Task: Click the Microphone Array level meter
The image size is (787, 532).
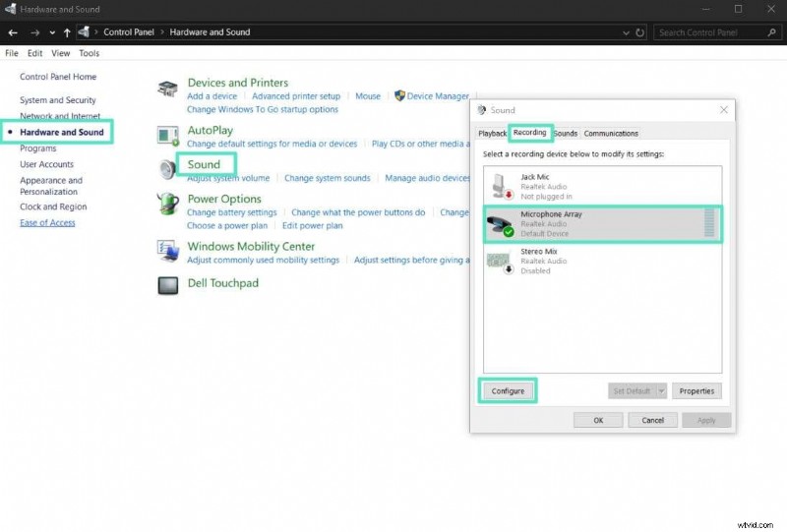Action: click(x=710, y=223)
